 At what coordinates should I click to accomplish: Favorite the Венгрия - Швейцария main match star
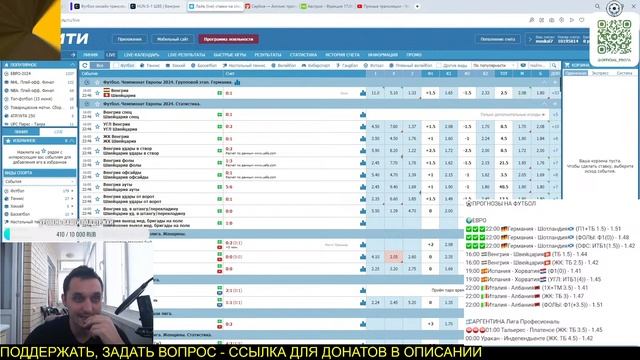coord(97,93)
